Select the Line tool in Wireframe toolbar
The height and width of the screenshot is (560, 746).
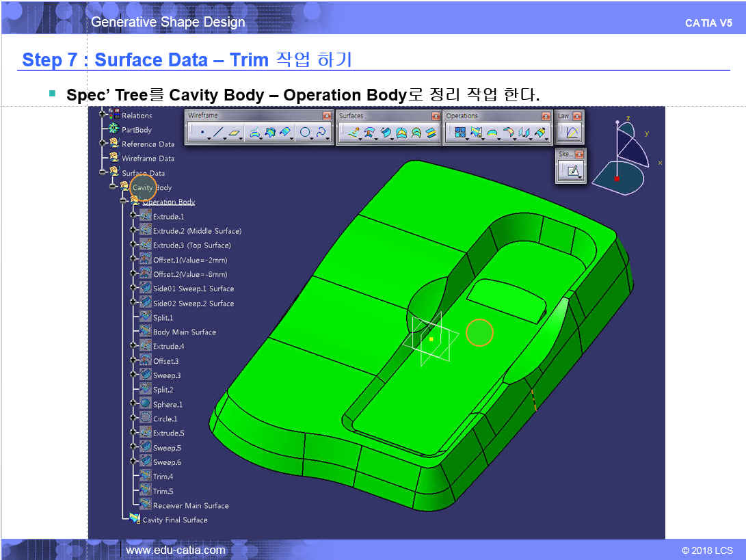tap(217, 133)
